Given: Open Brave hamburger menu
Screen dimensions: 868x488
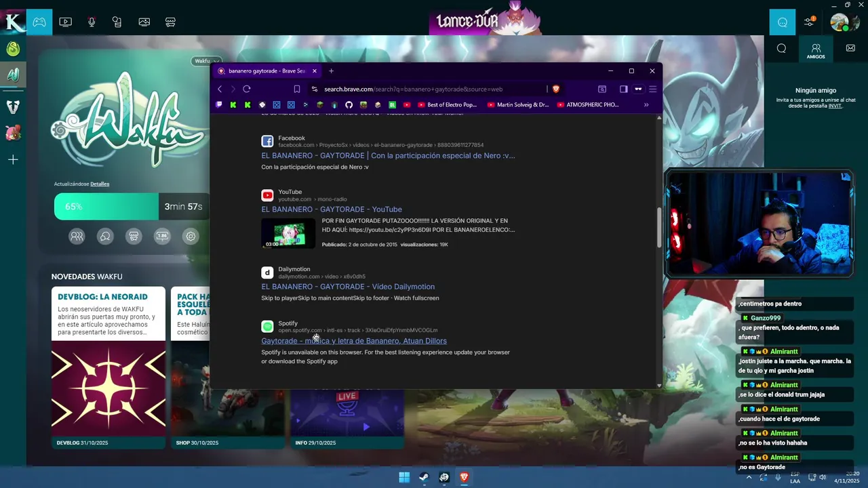Looking at the screenshot, I should tap(653, 89).
